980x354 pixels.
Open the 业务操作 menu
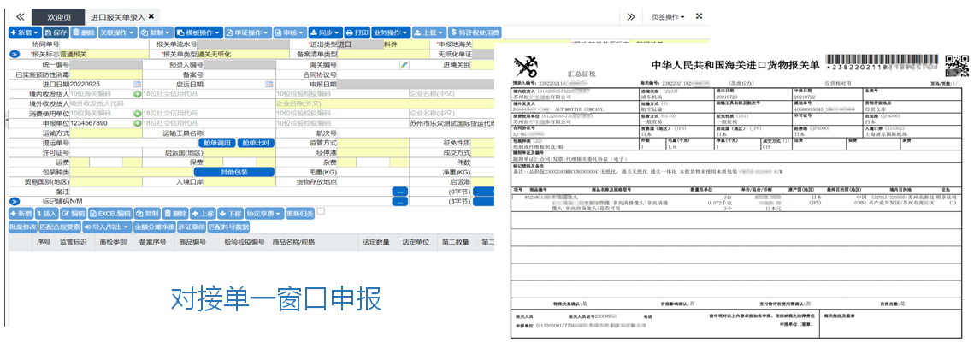391,32
